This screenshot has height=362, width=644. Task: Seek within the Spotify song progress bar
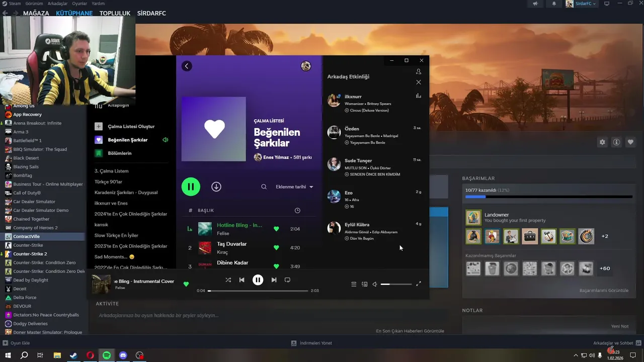[x=258, y=291]
